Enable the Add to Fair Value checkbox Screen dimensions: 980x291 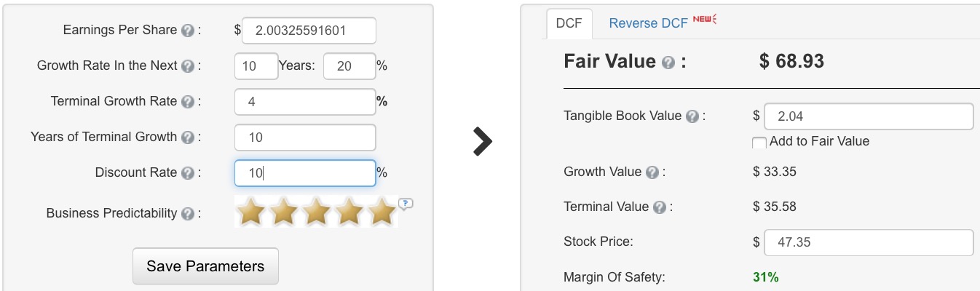click(x=759, y=143)
